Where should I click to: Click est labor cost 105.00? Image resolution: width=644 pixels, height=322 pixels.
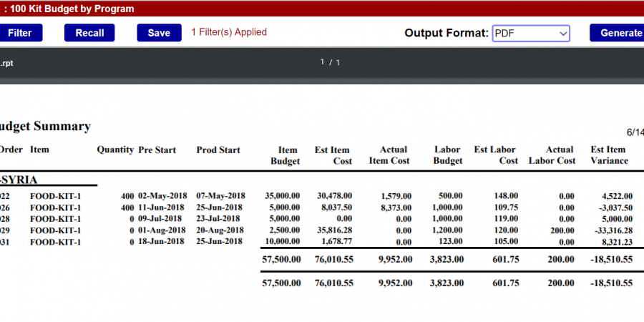[x=506, y=241]
